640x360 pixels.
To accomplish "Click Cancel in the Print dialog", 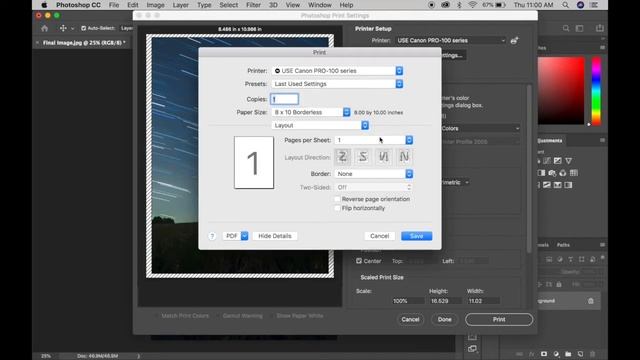I will click(x=379, y=236).
